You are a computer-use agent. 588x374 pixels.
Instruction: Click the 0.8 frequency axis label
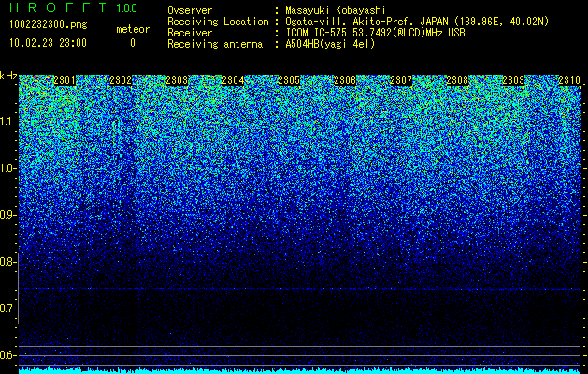click(x=7, y=262)
